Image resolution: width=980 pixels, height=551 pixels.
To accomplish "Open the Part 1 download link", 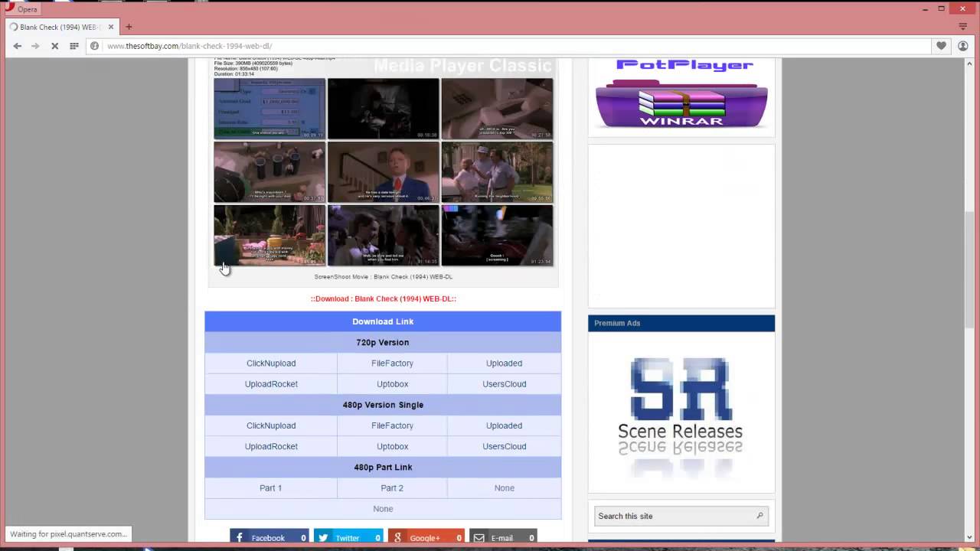I will [270, 488].
